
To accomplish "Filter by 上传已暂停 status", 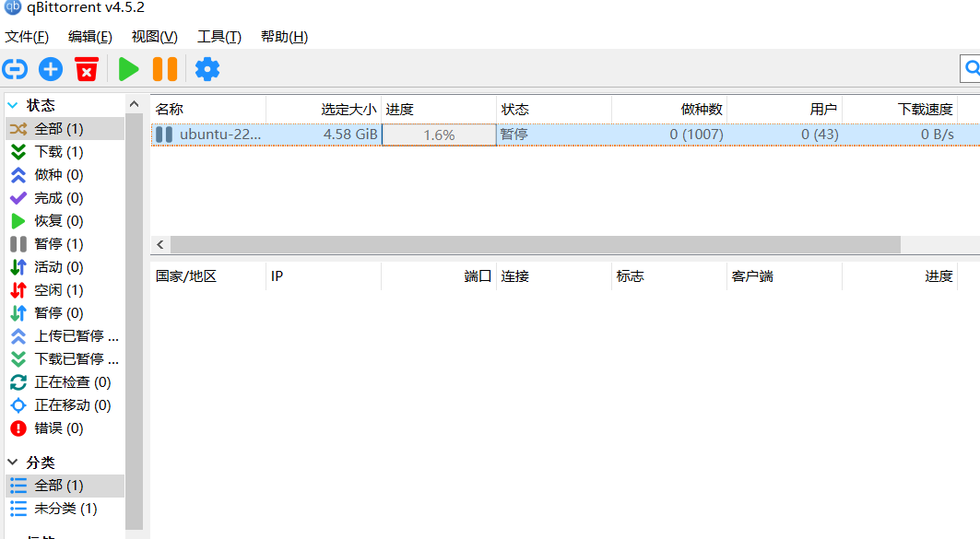I will pos(65,336).
